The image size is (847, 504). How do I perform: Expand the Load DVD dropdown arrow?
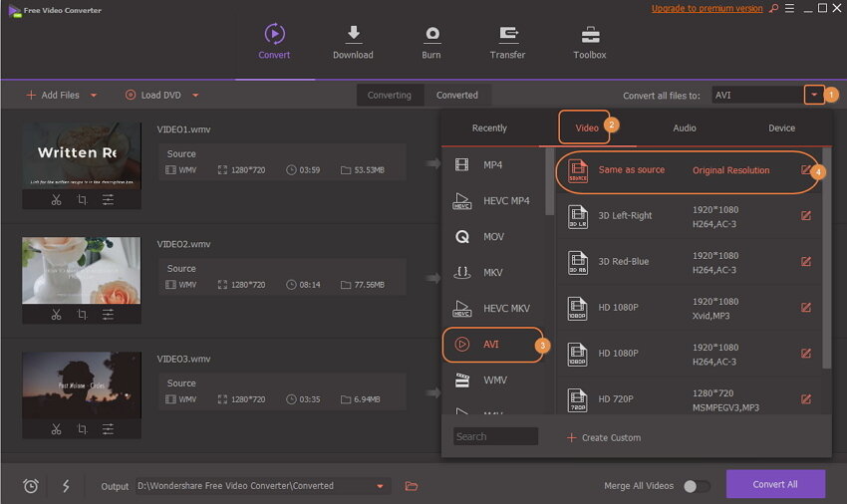[195, 95]
